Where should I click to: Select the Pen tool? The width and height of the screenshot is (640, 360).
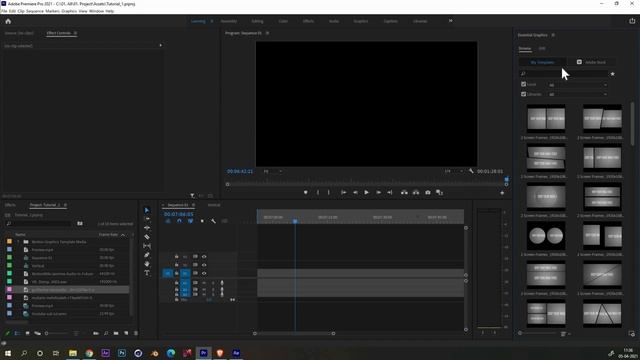(x=147, y=255)
